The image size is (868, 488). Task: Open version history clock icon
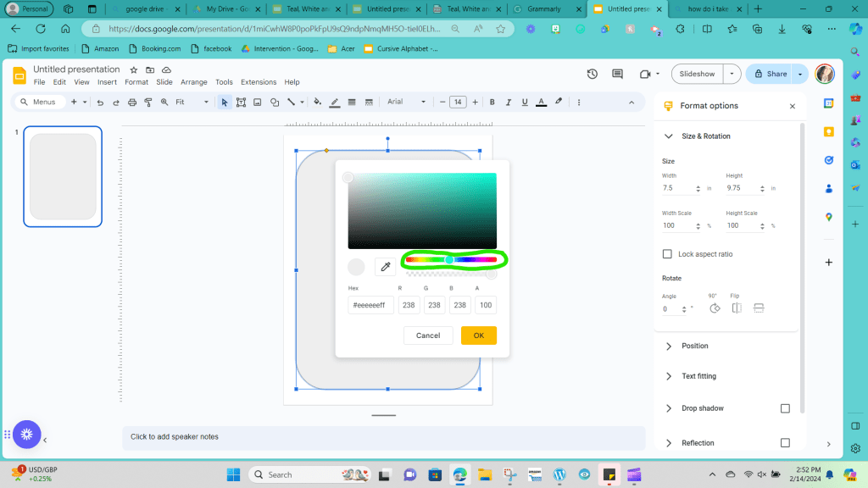[x=593, y=74]
